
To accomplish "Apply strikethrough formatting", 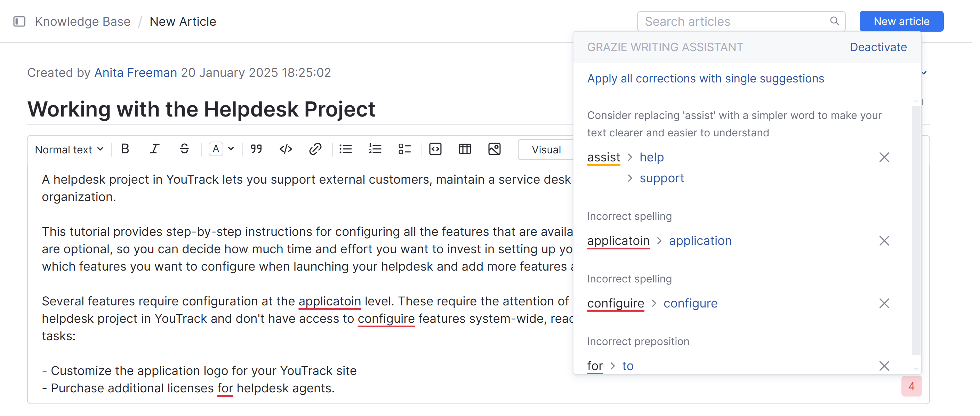I will (185, 150).
